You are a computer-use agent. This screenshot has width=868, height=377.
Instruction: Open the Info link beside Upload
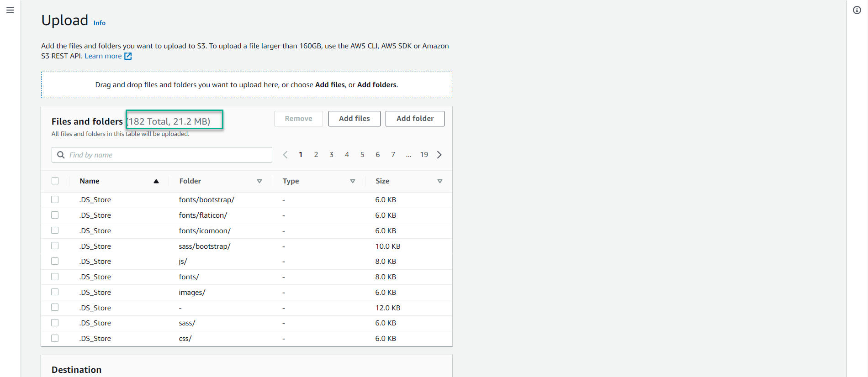point(100,23)
